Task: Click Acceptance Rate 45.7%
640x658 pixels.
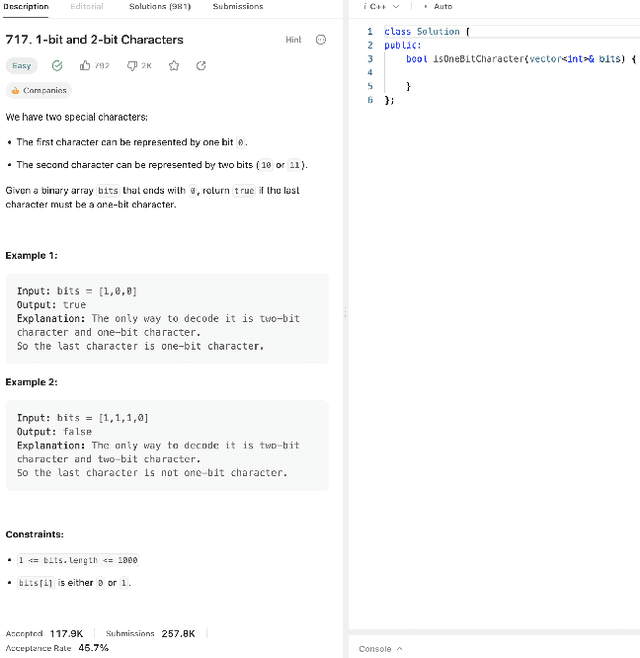Action: click(93, 648)
